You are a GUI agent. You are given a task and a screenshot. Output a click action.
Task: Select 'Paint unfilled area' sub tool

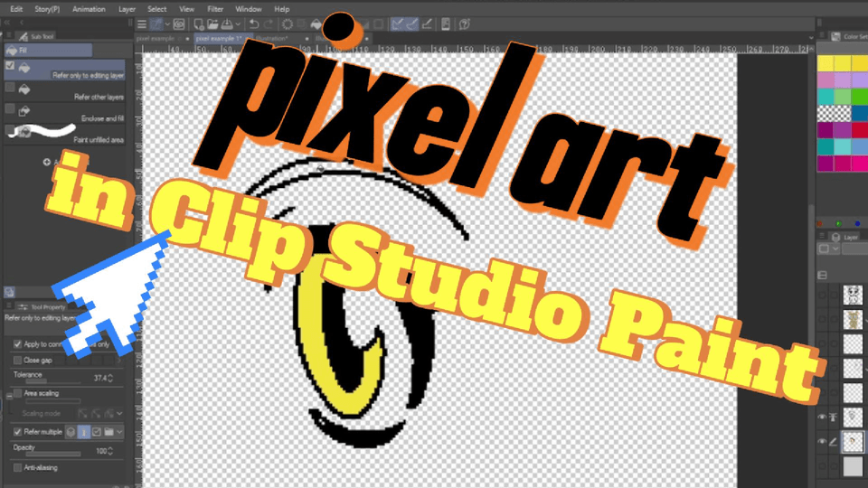(x=65, y=135)
